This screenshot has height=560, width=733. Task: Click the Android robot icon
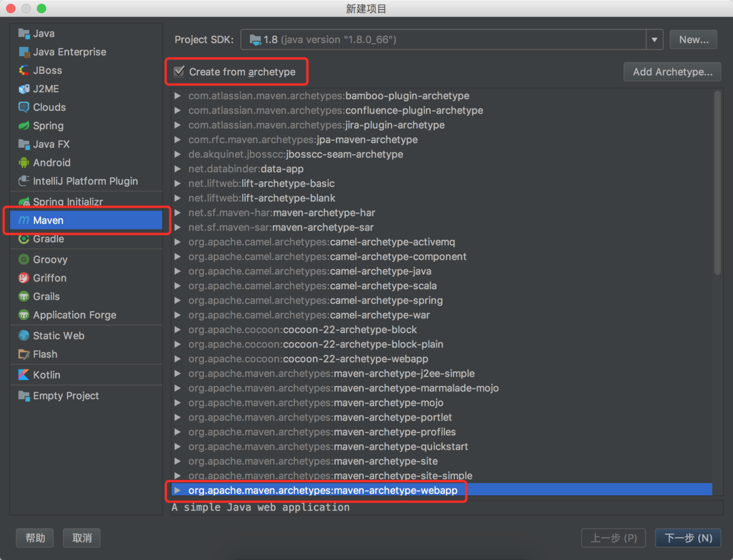24,163
